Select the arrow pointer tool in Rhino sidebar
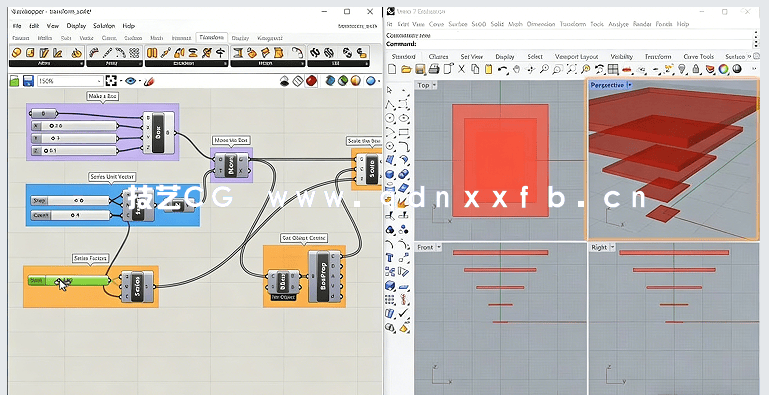Viewport: 769px width, 395px height. pyautogui.click(x=389, y=90)
